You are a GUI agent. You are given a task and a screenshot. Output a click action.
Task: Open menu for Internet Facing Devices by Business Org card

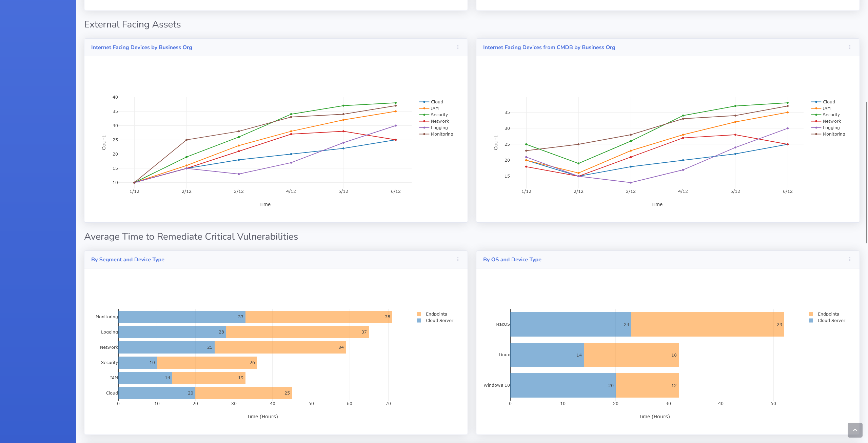coord(458,47)
